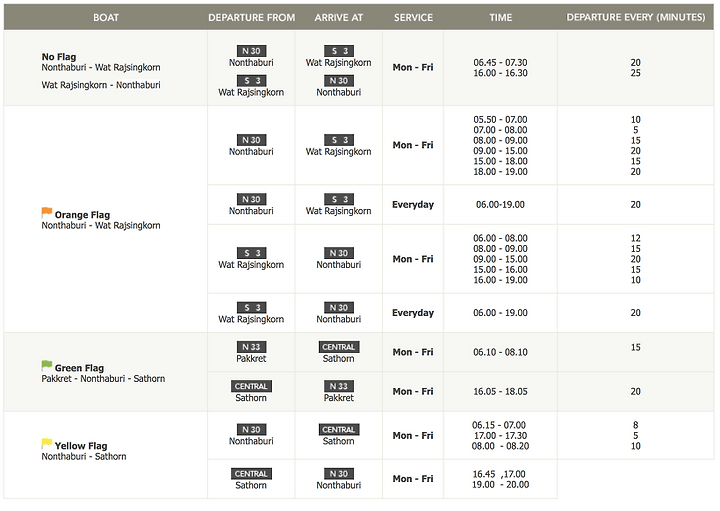Image resolution: width=720 pixels, height=511 pixels.
Task: Click the green flag icon
Action: coord(47,365)
